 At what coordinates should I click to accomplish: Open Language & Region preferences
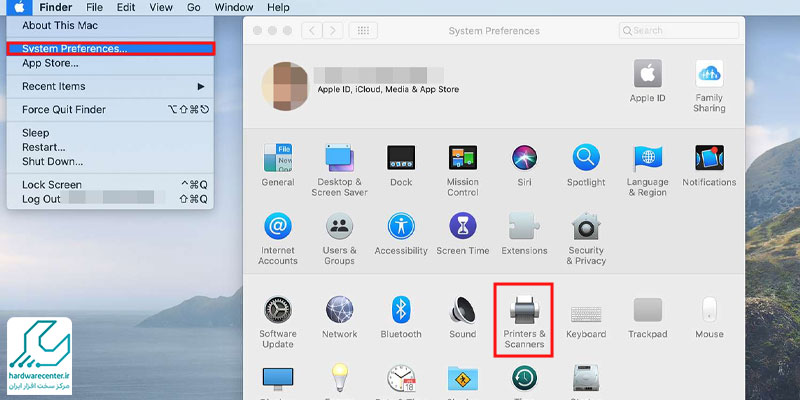point(647,169)
